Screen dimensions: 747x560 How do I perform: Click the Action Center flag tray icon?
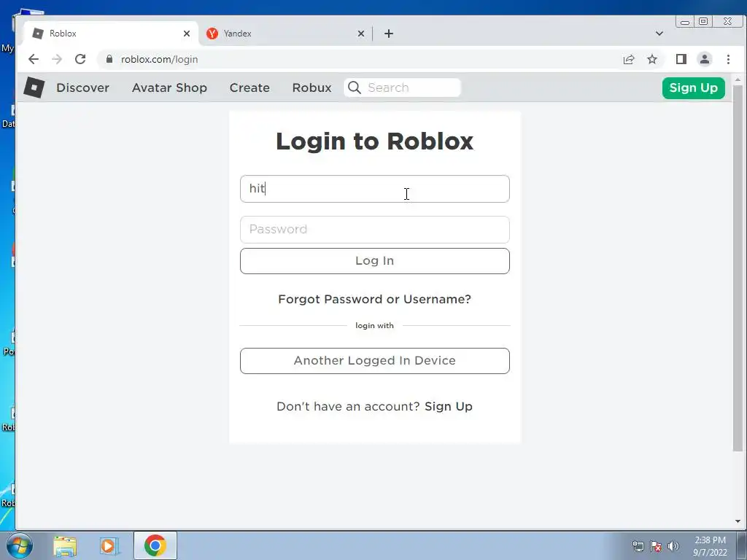click(x=656, y=546)
